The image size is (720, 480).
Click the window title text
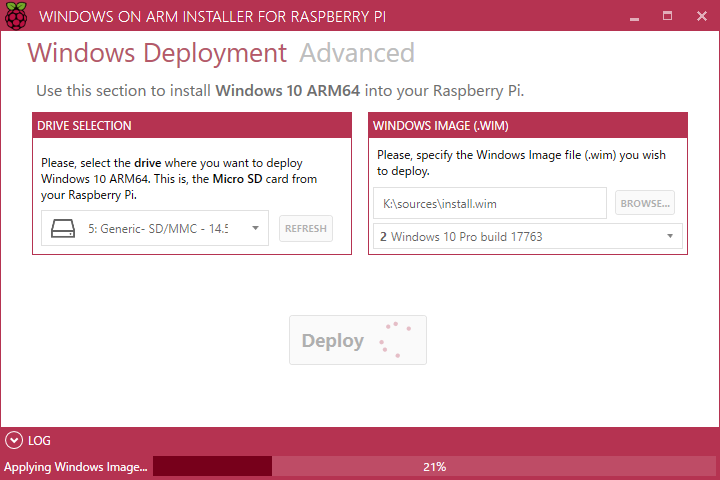tap(212, 17)
